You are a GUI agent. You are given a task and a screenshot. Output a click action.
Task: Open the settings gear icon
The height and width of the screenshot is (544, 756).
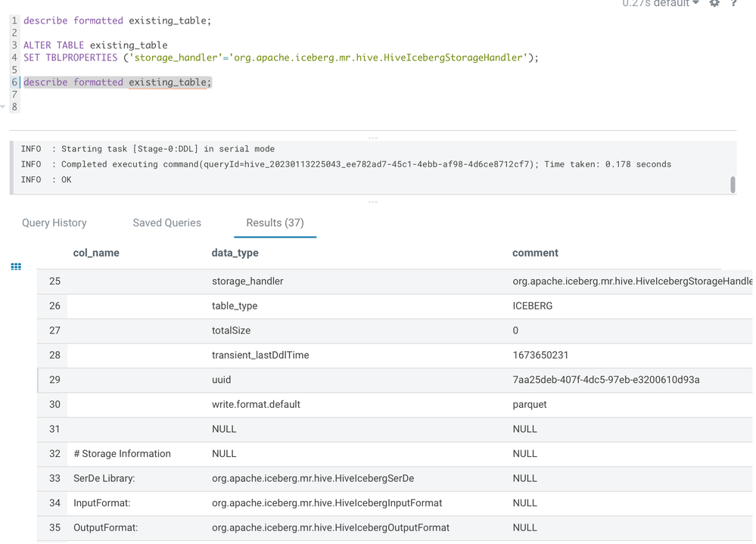[x=714, y=3]
